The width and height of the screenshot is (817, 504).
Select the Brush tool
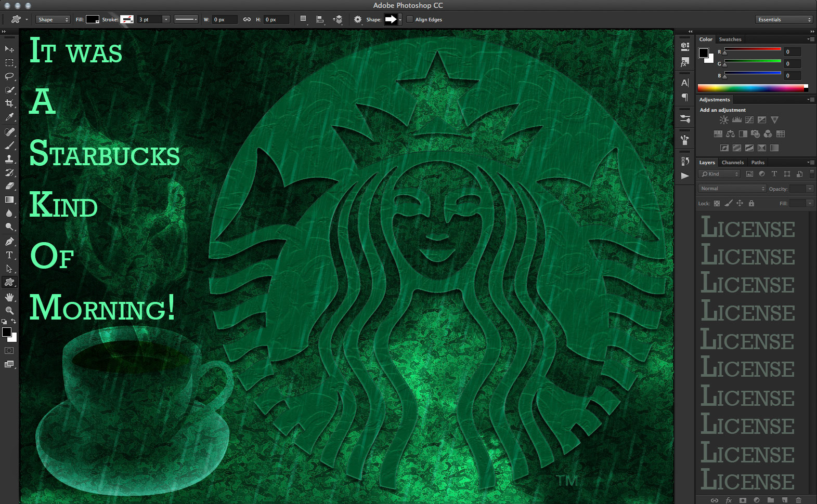click(x=9, y=145)
